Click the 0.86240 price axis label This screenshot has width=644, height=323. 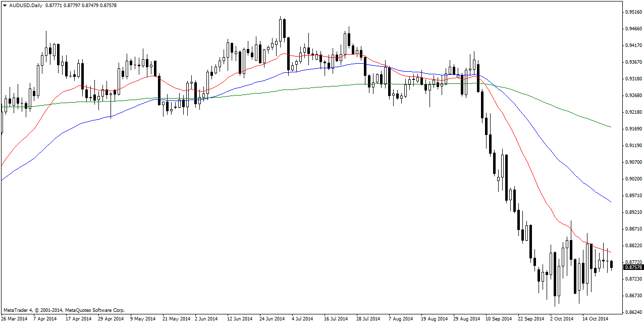pyautogui.click(x=633, y=312)
